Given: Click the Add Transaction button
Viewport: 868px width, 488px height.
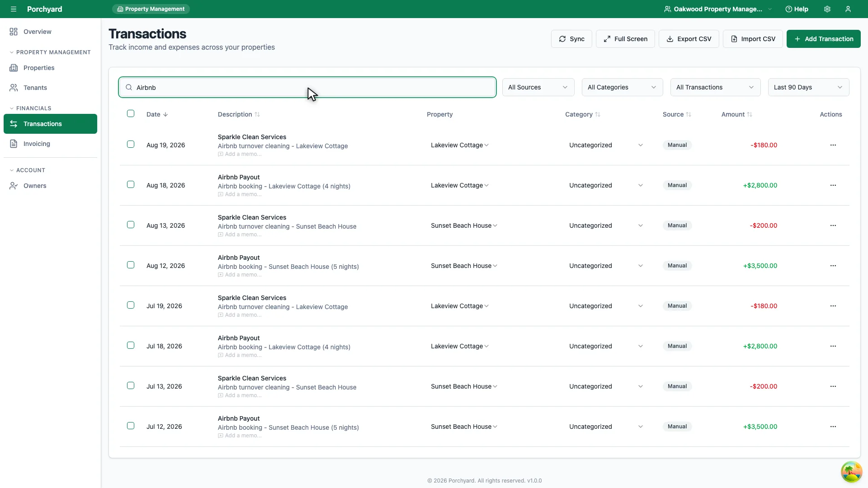Looking at the screenshot, I should tap(823, 39).
